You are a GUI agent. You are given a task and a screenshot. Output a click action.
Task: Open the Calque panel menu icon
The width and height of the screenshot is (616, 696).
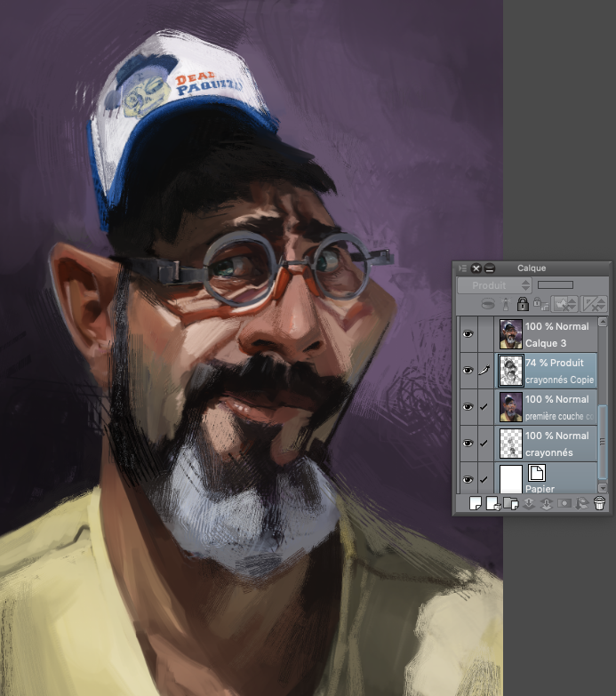[462, 268]
